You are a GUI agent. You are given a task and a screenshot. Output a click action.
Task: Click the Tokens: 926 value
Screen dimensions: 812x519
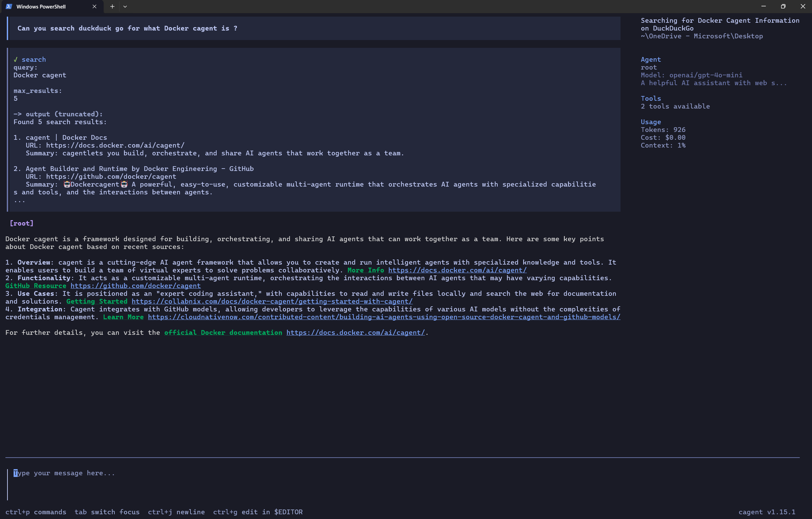(x=663, y=130)
